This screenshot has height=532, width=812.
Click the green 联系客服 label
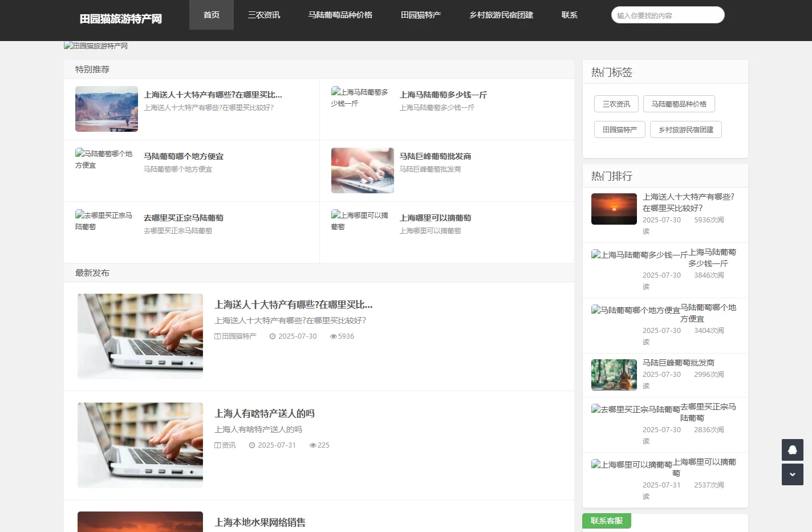coord(607,521)
